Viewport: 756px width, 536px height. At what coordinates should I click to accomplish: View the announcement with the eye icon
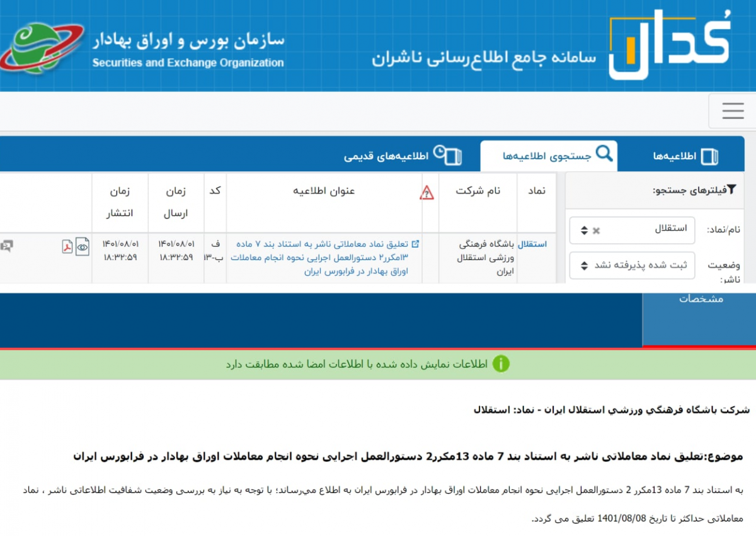(x=83, y=246)
